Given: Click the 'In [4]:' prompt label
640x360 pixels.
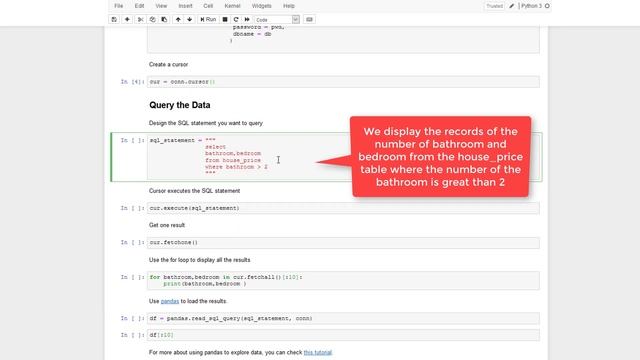Looking at the screenshot, I should [x=132, y=82].
